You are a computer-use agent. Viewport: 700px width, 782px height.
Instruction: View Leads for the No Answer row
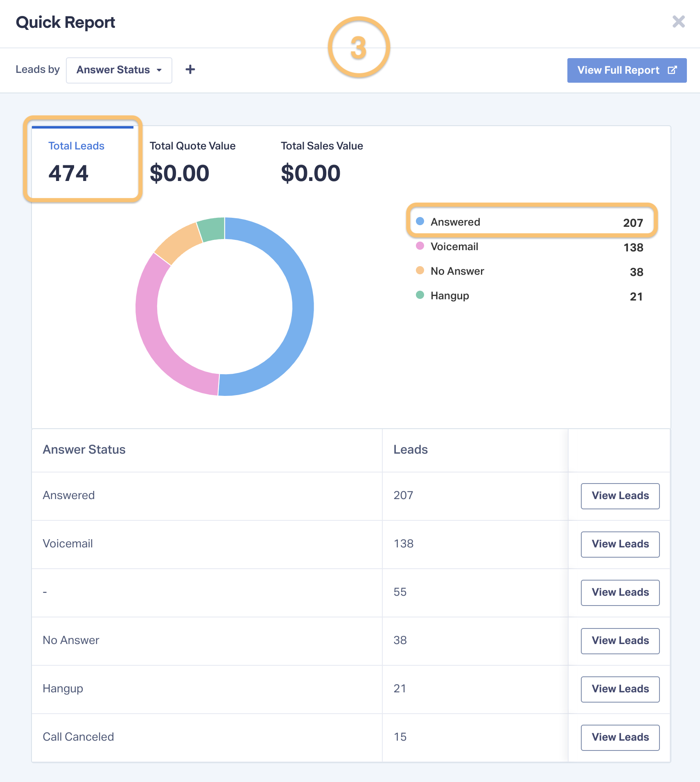point(620,641)
